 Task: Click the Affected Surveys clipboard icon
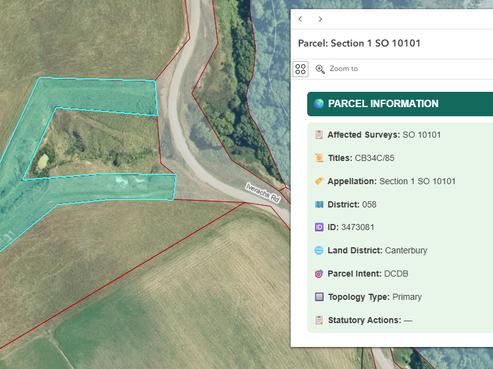pyautogui.click(x=319, y=135)
